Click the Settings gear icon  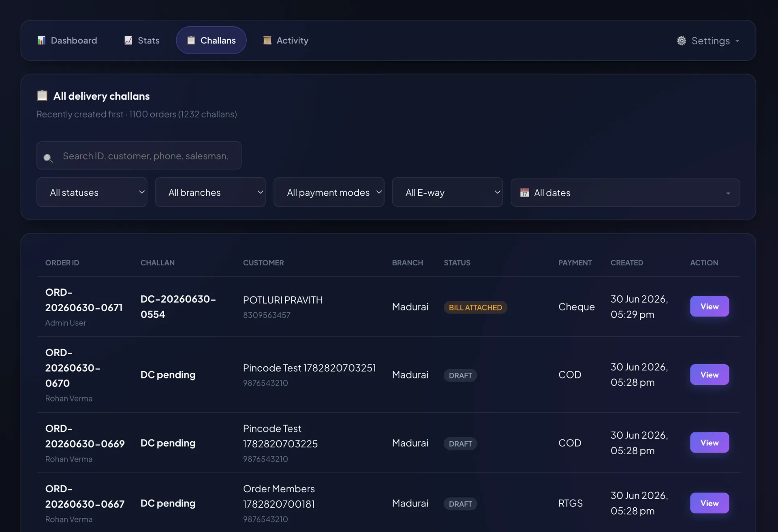pyautogui.click(x=682, y=41)
